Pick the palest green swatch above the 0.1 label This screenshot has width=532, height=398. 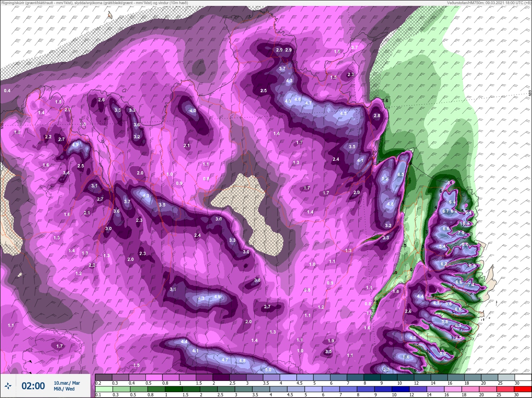click(103, 389)
